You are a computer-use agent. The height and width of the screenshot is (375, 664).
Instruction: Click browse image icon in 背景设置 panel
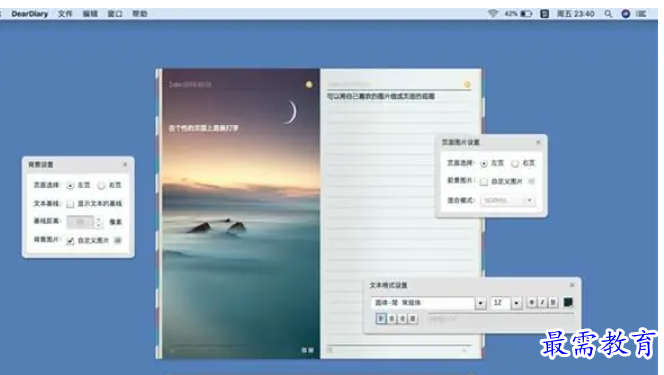[x=118, y=240]
